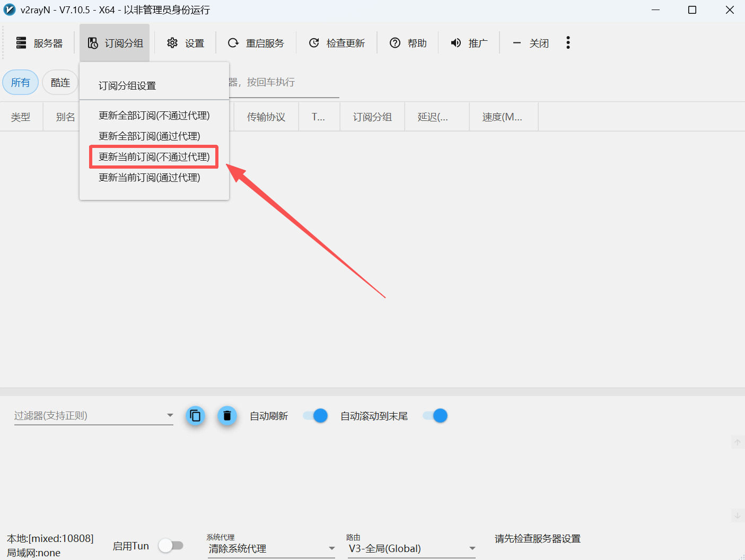This screenshot has width=745, height=560.
Task: Minimize the v2rayN window
Action: (x=656, y=10)
